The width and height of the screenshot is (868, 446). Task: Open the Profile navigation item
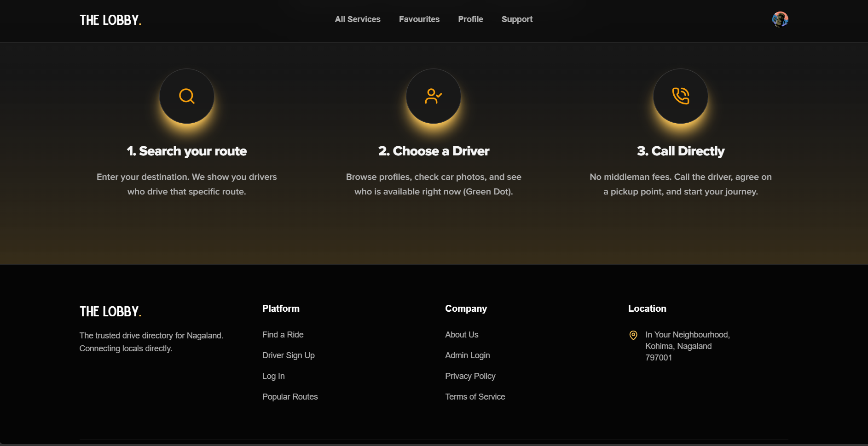pyautogui.click(x=470, y=19)
